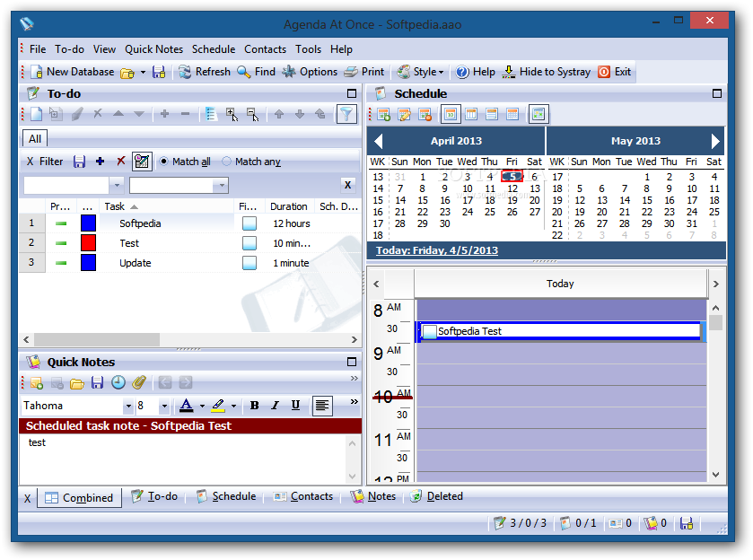The width and height of the screenshot is (753, 560).
Task: Switch to Month view icon in Schedule toolbar
Action: click(x=512, y=114)
